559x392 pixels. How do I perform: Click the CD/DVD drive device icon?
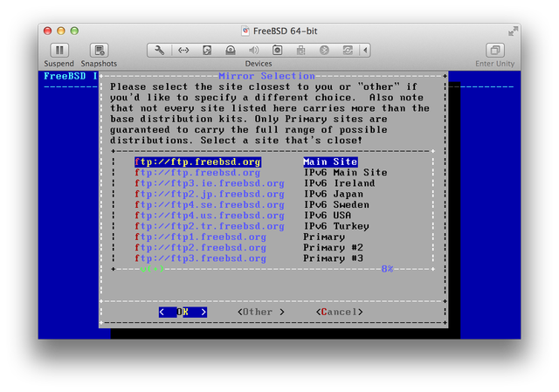pos(231,51)
